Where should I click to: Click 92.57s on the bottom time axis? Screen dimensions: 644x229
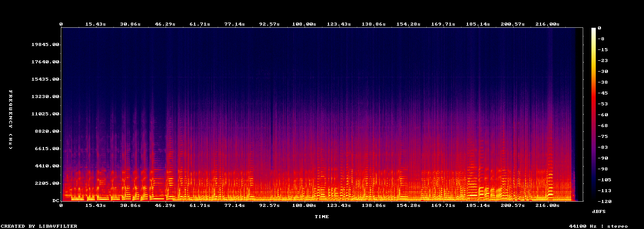(x=269, y=205)
